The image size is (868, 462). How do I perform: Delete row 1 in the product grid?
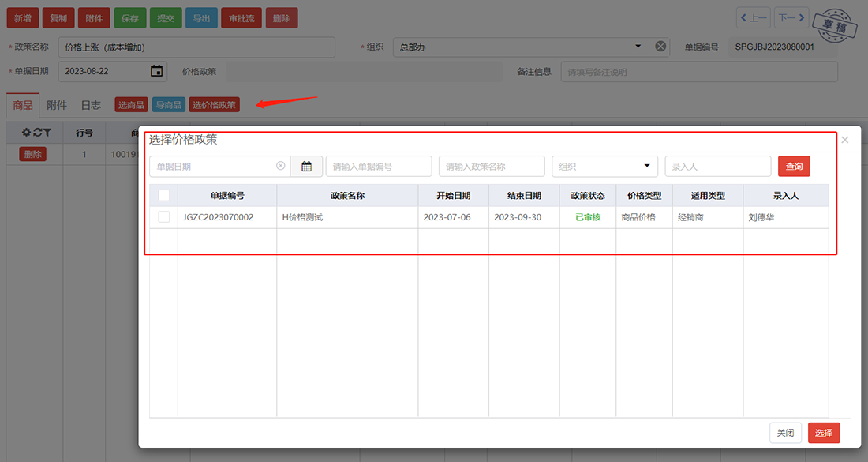pyautogui.click(x=32, y=154)
